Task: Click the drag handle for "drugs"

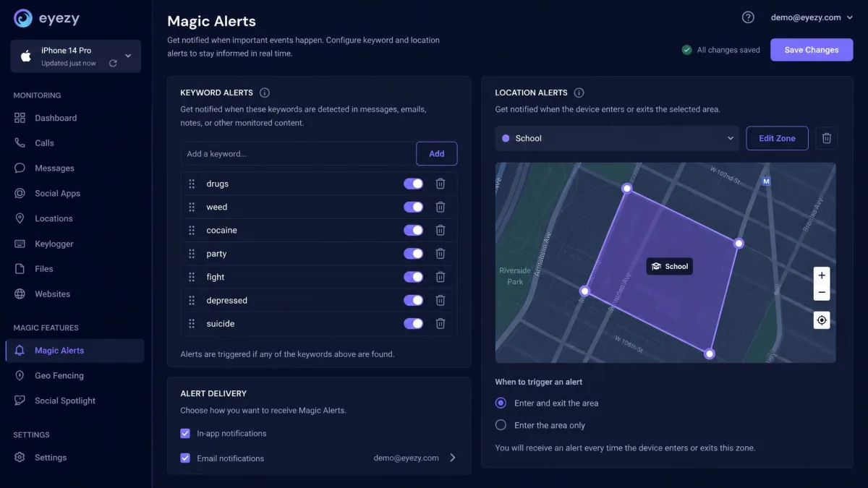Action: [192, 184]
